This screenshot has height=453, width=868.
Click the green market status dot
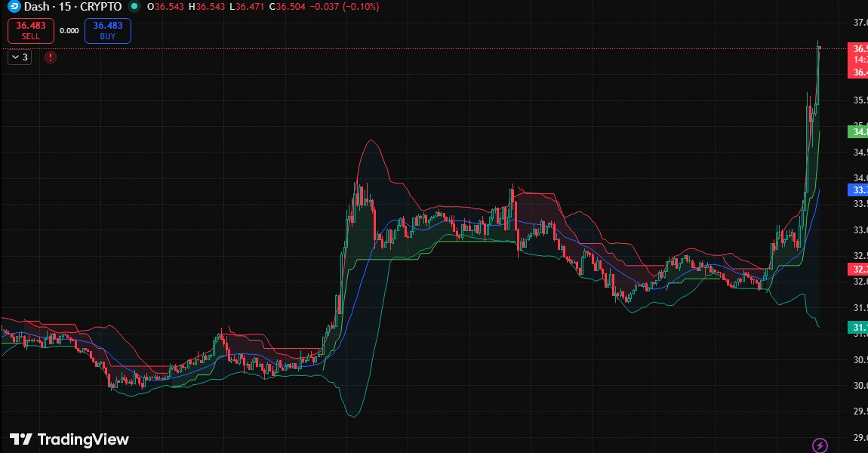pyautogui.click(x=134, y=7)
